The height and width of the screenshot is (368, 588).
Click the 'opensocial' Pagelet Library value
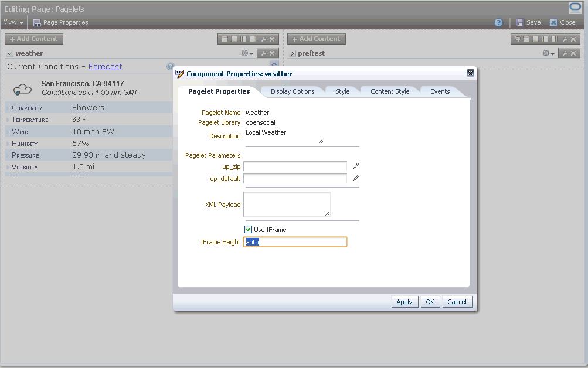[260, 122]
